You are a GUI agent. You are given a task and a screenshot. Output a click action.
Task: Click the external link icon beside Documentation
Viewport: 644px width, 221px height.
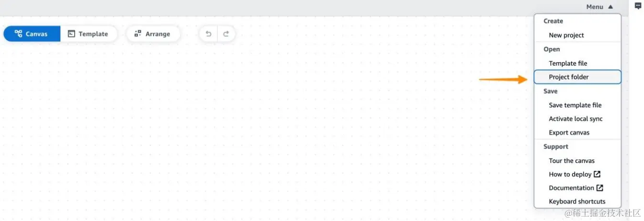(600, 188)
